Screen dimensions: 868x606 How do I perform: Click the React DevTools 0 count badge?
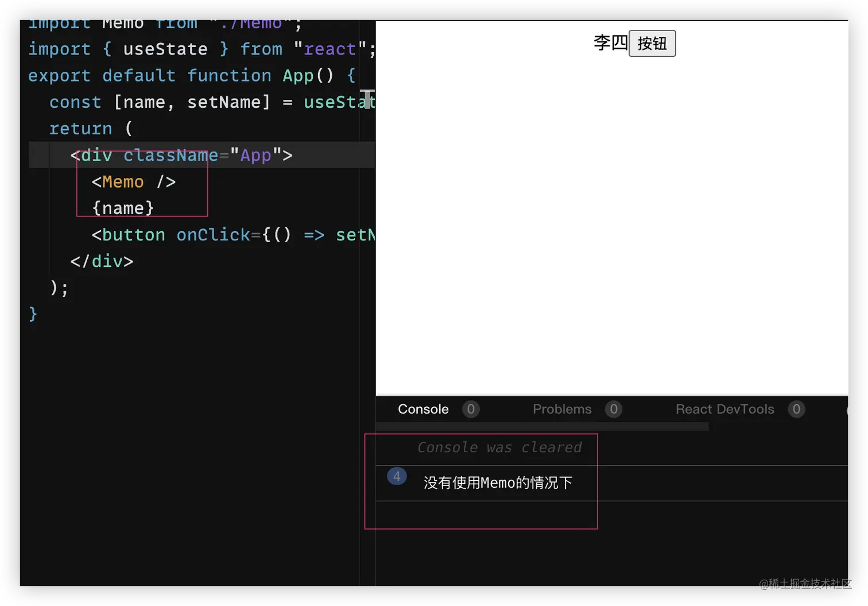[796, 409]
